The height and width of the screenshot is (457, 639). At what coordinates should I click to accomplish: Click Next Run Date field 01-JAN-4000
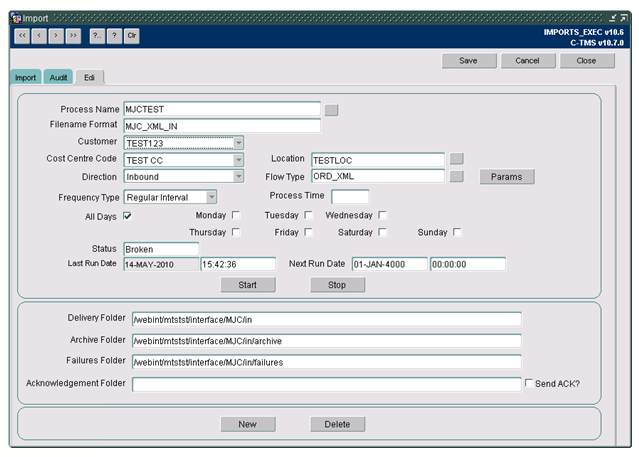390,264
